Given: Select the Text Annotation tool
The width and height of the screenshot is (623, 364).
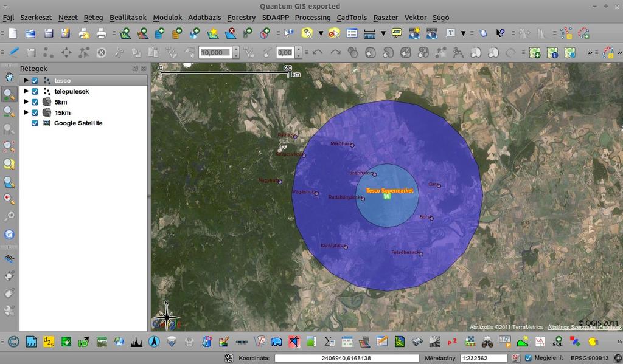Looking at the screenshot, I should (x=450, y=33).
